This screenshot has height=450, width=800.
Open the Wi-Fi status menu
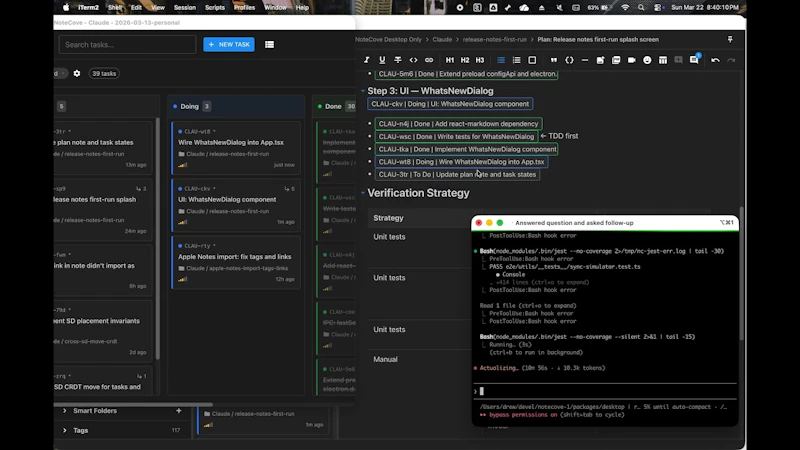click(x=625, y=8)
